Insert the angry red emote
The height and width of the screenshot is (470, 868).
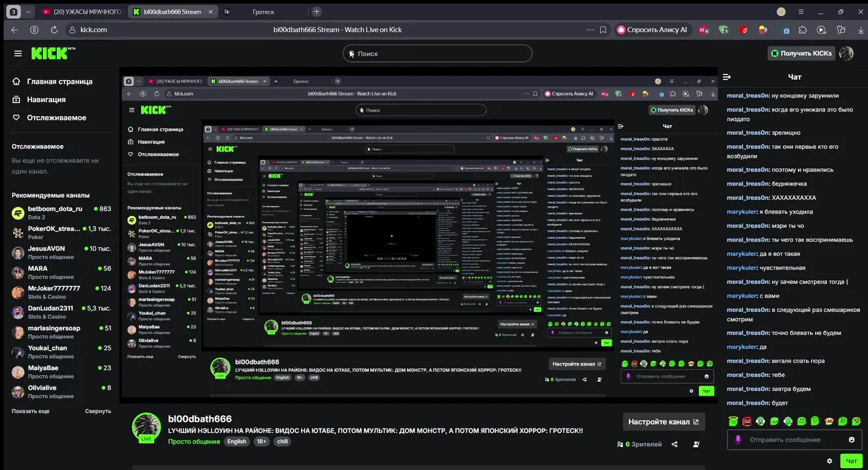tap(747, 421)
